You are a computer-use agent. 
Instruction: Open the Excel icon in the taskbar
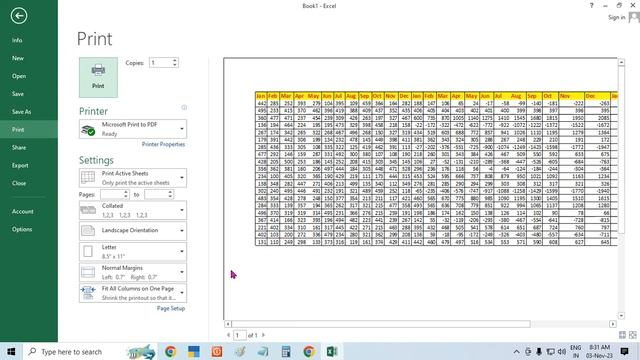pyautogui.click(x=332, y=351)
